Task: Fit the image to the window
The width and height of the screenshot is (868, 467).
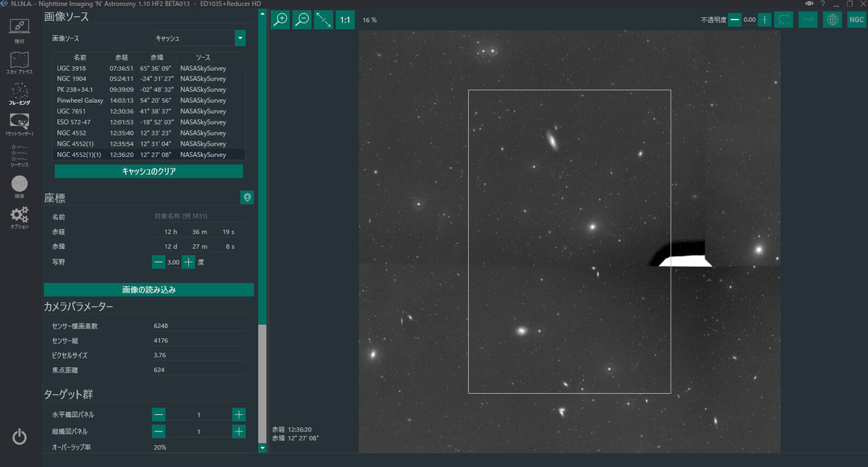Action: 323,20
